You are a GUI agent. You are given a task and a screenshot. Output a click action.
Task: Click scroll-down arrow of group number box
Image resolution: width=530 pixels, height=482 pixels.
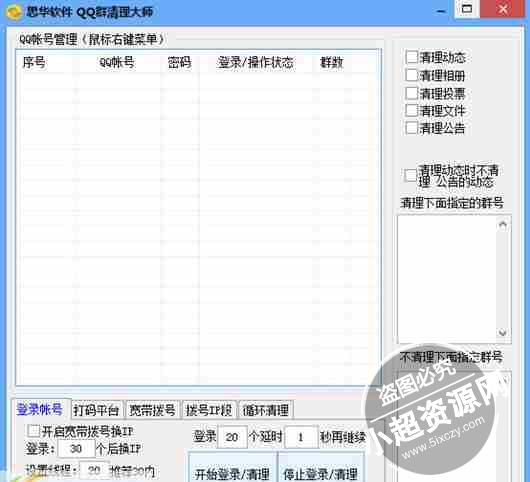point(503,333)
